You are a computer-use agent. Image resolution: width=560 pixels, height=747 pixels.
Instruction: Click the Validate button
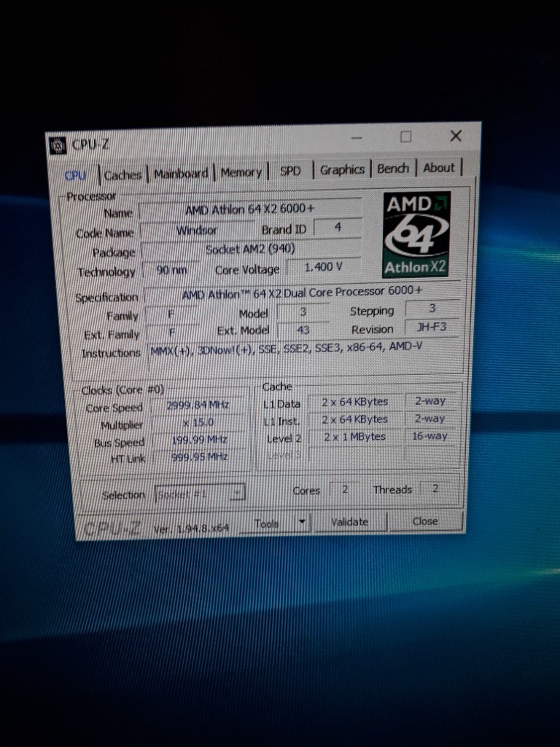349,522
